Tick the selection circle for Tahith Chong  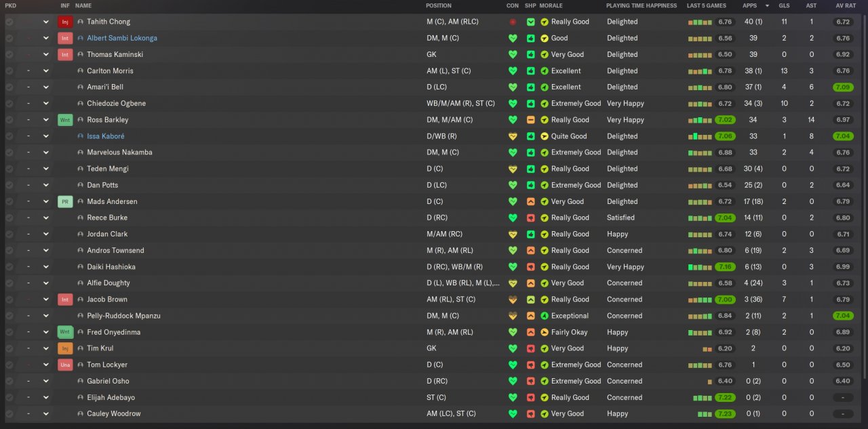[x=9, y=22]
